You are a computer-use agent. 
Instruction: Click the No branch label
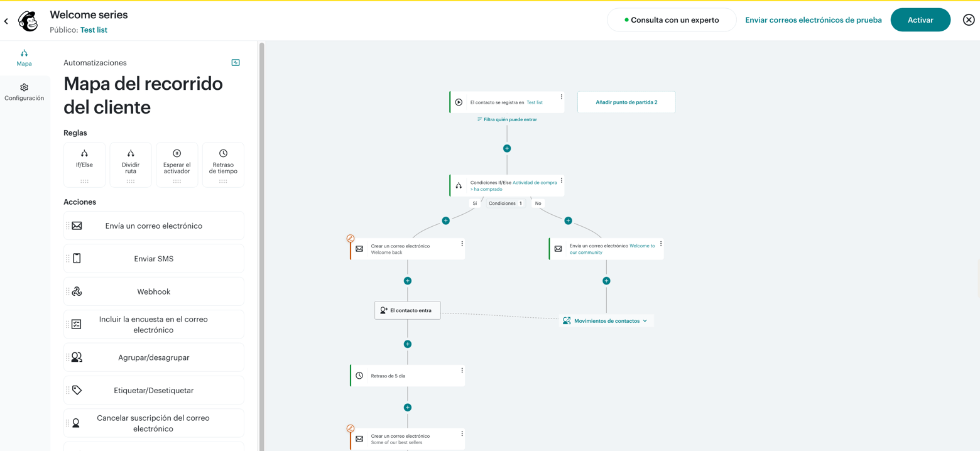point(538,204)
